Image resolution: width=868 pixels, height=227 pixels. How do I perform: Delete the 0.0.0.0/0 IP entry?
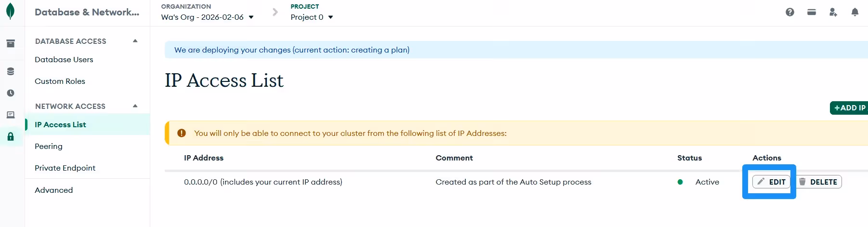tap(818, 182)
